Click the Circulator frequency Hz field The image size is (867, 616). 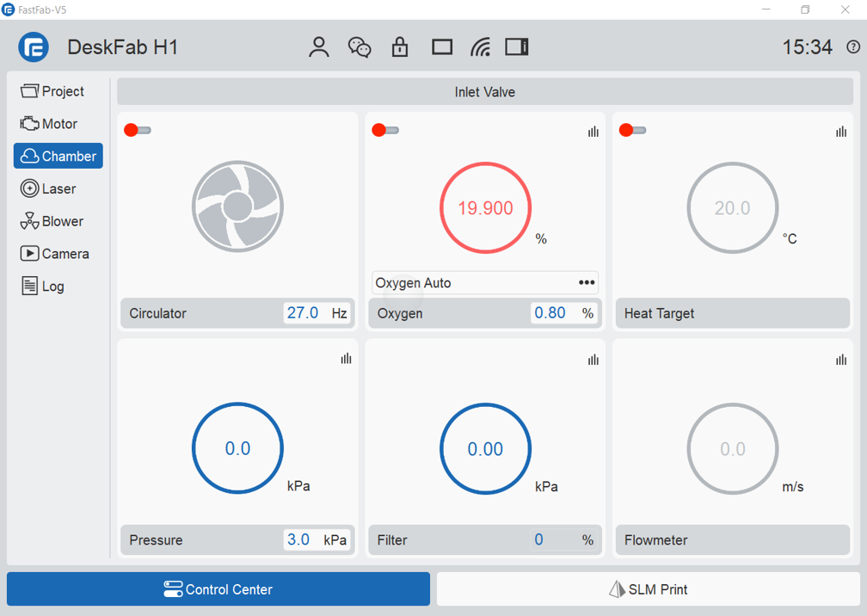coord(303,313)
